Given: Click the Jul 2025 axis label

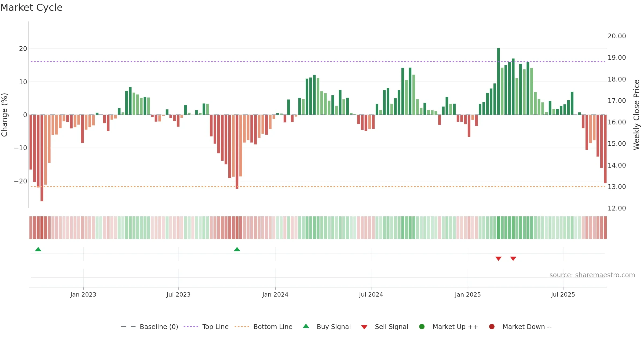Looking at the screenshot, I should tap(563, 295).
